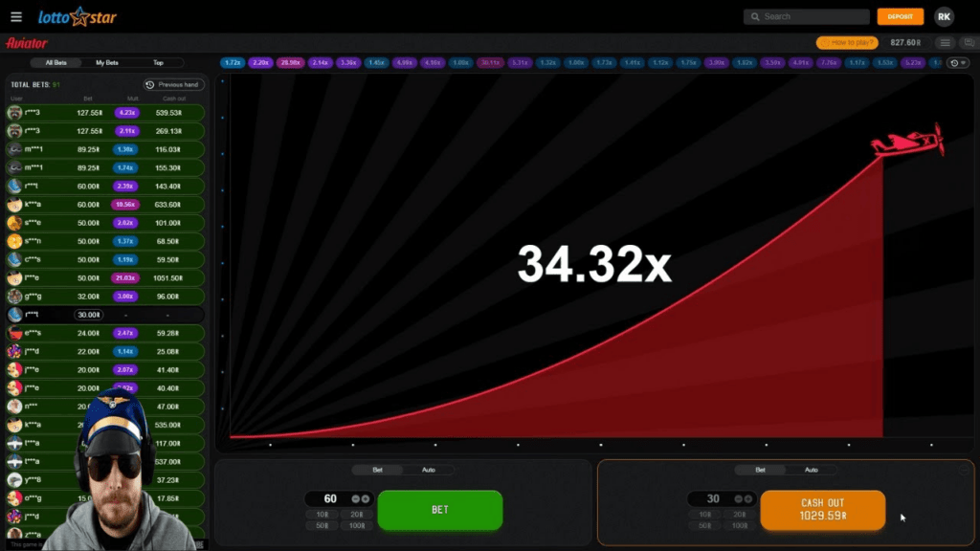Viewport: 980px width, 551px height.
Task: Increase bet amount with plus stepper
Action: [366, 498]
